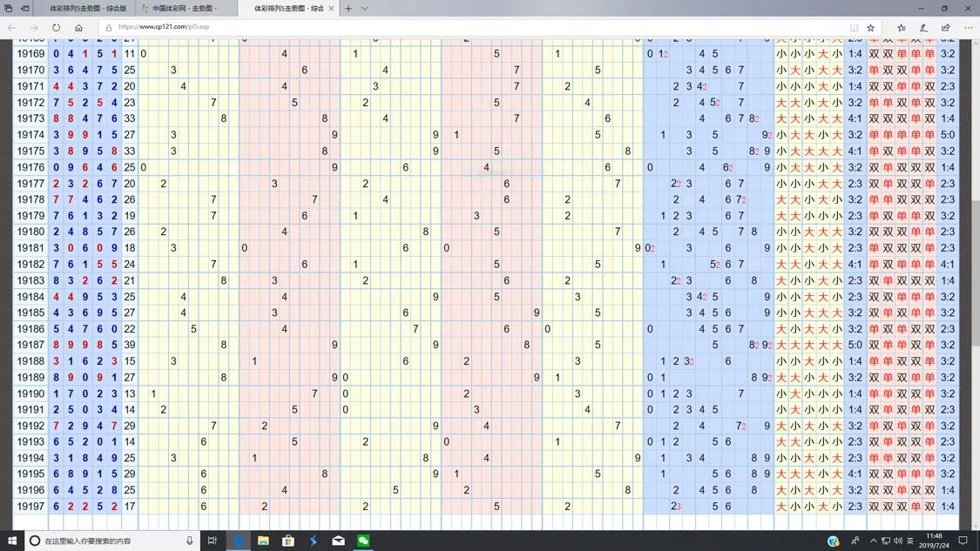Click the help question mark tray icon

(x=833, y=541)
